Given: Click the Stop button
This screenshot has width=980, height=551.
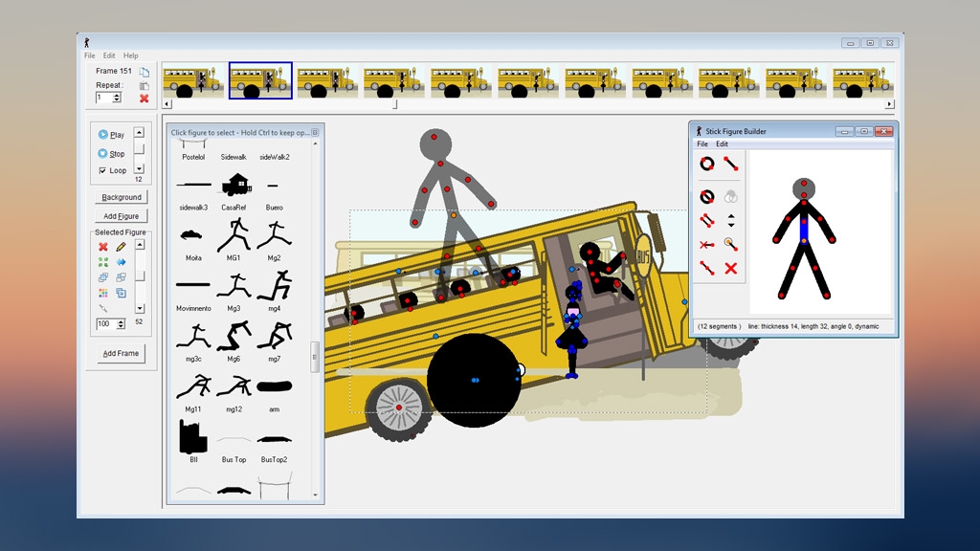Looking at the screenshot, I should pos(111,153).
